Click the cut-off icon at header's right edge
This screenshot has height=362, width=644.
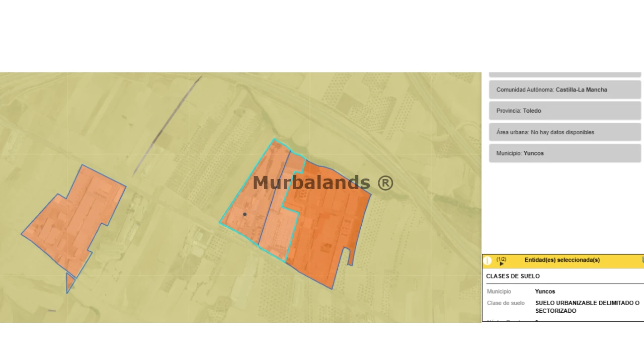[642, 260]
